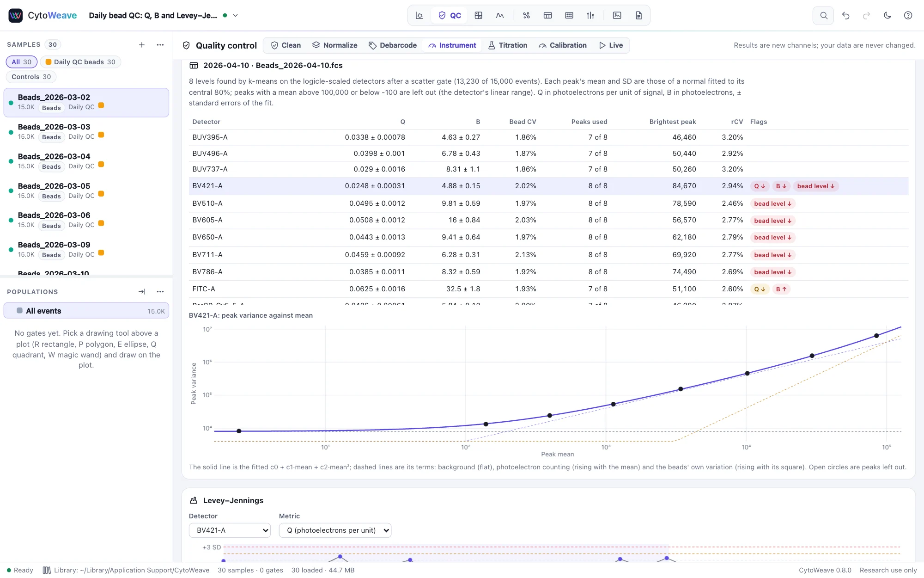Open the quadrant grid view icon
This screenshot has height=578, width=924.
pyautogui.click(x=479, y=15)
